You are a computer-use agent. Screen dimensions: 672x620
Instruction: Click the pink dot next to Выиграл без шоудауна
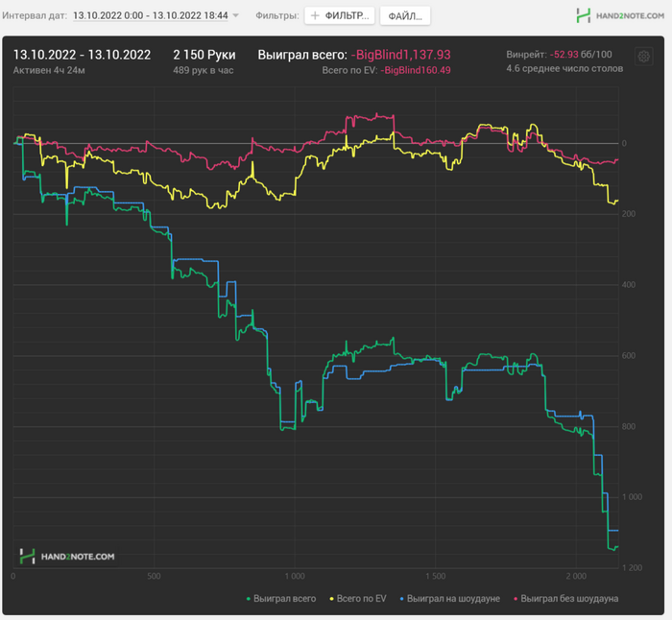coord(516,599)
